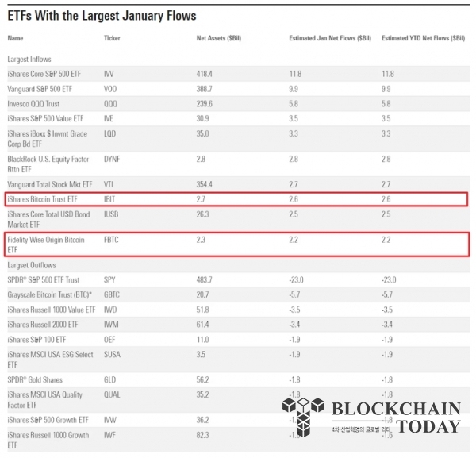
Task: Click the Largest Inflows section label
Action: [x=29, y=60]
